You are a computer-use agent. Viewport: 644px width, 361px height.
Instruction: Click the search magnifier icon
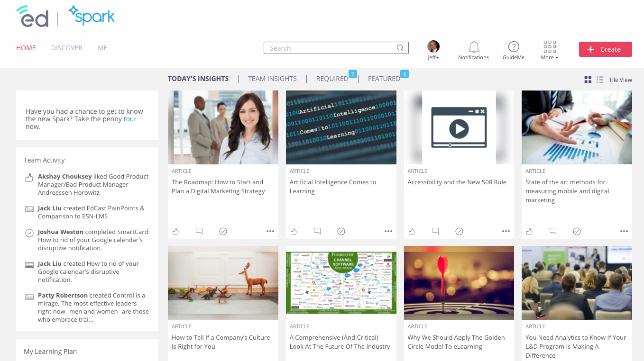400,48
